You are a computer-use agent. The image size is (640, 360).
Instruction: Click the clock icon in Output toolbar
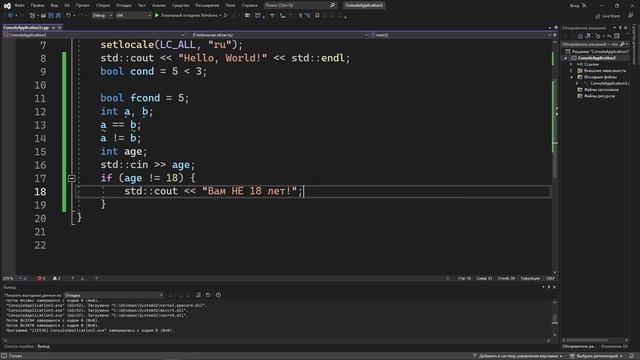pos(218,295)
